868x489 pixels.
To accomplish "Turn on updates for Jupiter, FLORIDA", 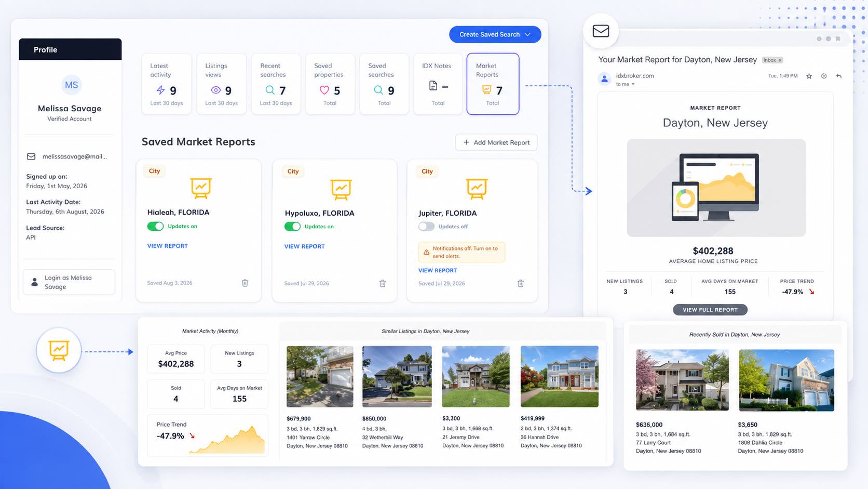I will 426,227.
